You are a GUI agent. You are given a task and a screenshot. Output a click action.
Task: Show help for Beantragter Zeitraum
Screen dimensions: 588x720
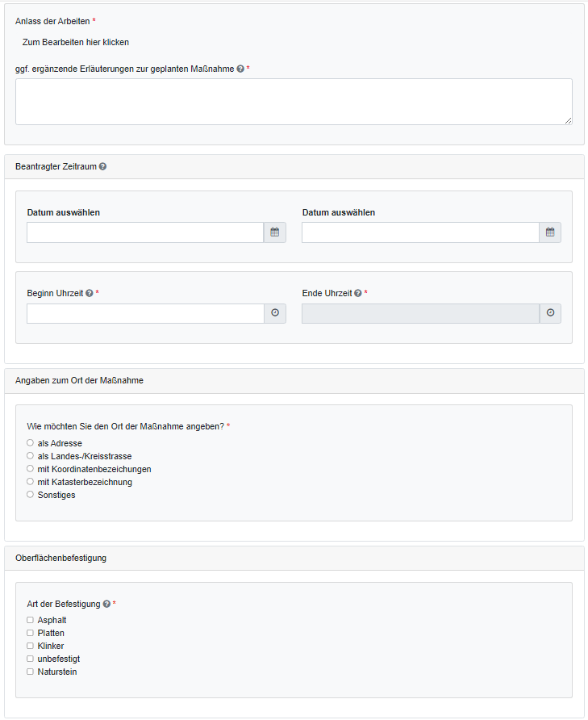(102, 167)
